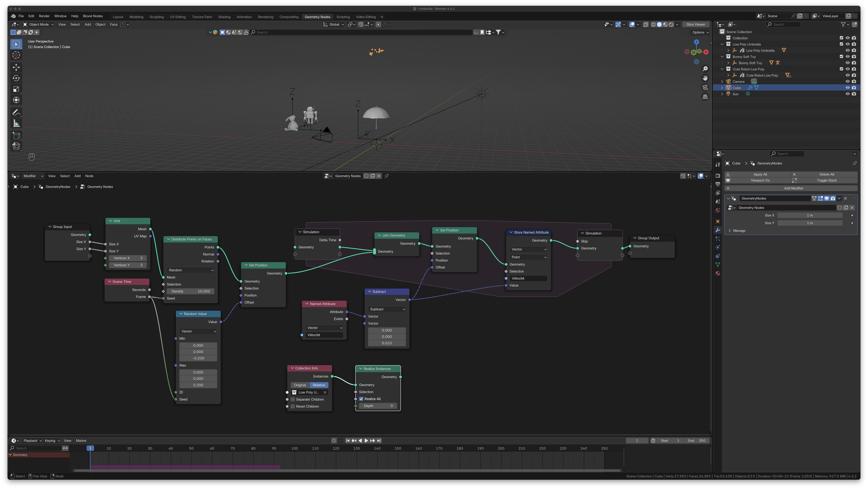
Task: Click the Delete All button
Action: coord(824,174)
